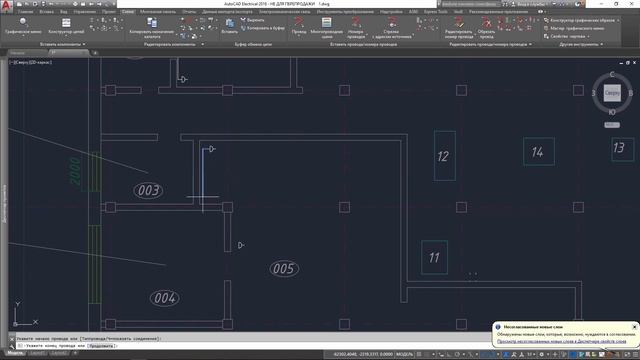Switch to Главная ribbon tab
640x360 pixels.
pyautogui.click(x=25, y=11)
